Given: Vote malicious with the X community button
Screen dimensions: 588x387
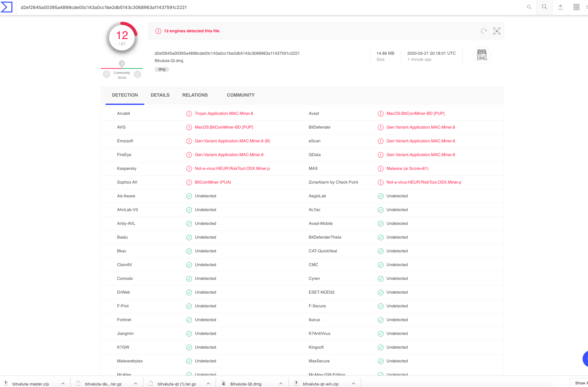Looking at the screenshot, I should point(107,74).
